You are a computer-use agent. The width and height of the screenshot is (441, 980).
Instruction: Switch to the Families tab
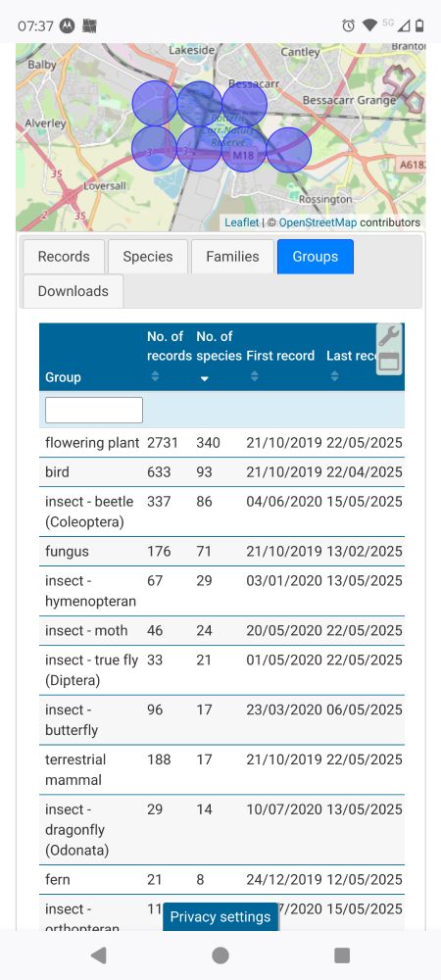tap(232, 256)
